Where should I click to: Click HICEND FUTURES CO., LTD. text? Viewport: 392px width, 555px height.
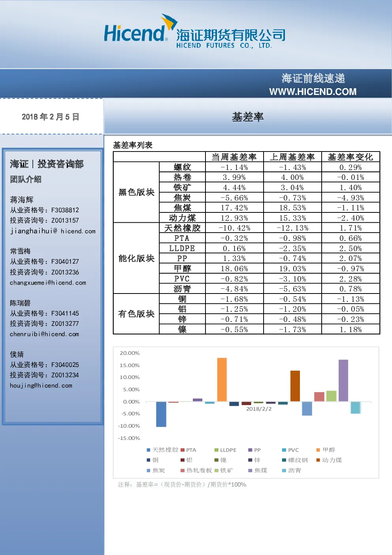pyautogui.click(x=224, y=45)
